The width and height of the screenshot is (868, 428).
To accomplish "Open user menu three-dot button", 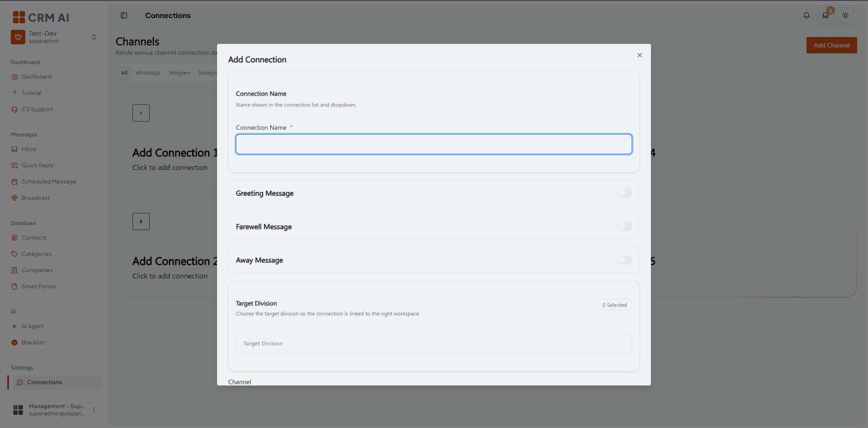I will (x=94, y=410).
